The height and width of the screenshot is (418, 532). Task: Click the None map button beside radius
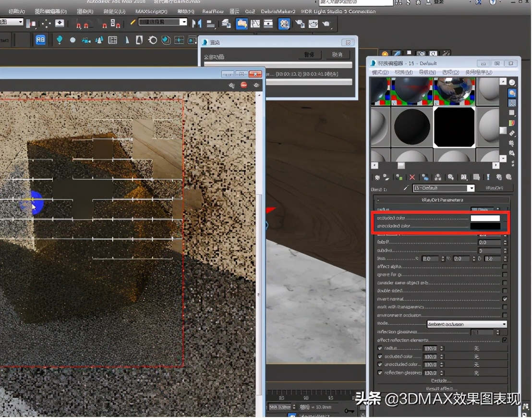pyautogui.click(x=476, y=348)
